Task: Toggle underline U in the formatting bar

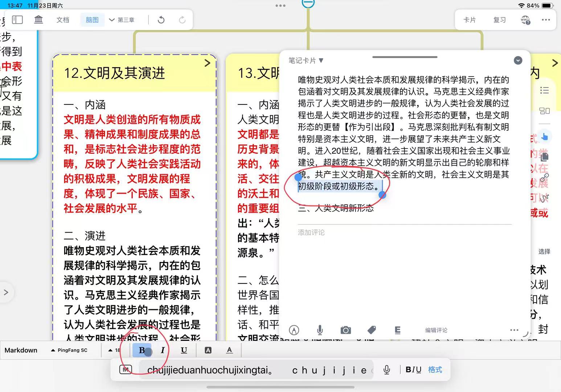Action: [x=184, y=350]
